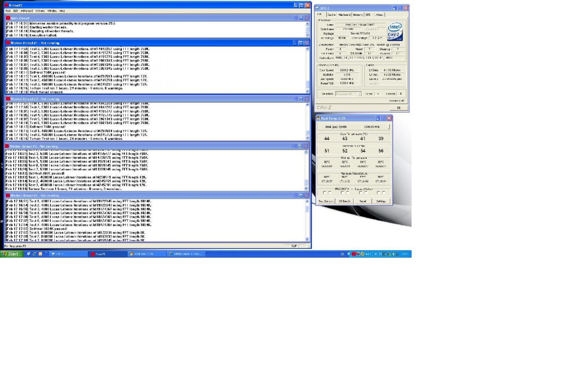Viewport: 588px width, 368px height.
Task: Click Internet Explorer quick launch icon
Action: (x=35, y=254)
